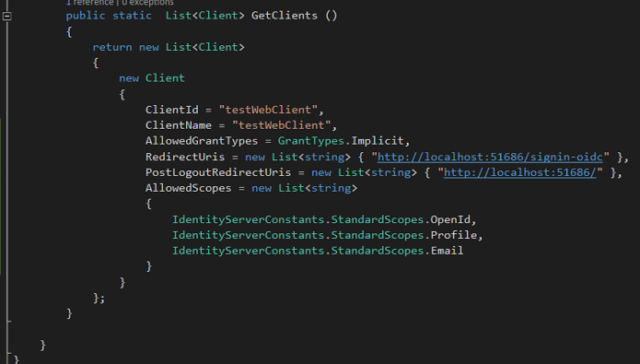This screenshot has height=364, width=640.
Task: Click the "testWebClient" ClientId string
Action: point(268,110)
